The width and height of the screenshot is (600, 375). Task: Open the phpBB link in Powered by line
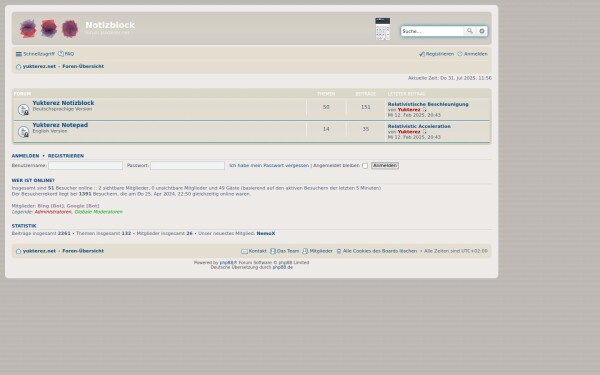pos(227,263)
